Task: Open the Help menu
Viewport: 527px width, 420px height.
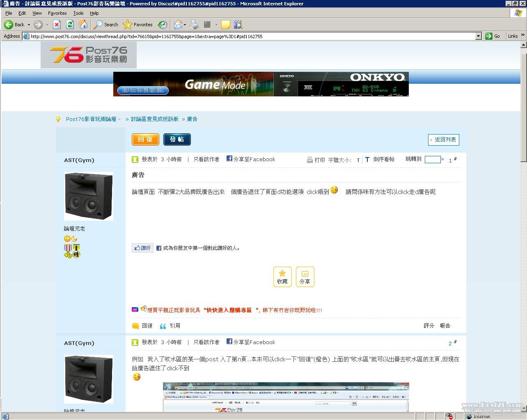Action: [94, 13]
